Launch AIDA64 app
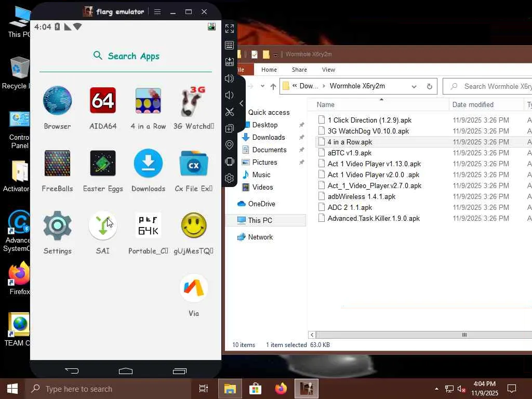The image size is (532, 399). (x=103, y=100)
